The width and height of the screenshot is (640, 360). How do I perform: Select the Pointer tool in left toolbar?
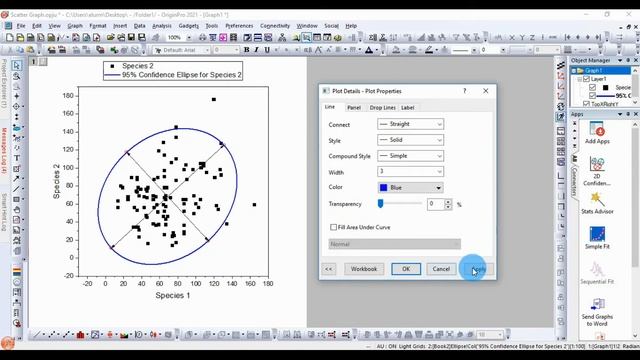pyautogui.click(x=16, y=65)
